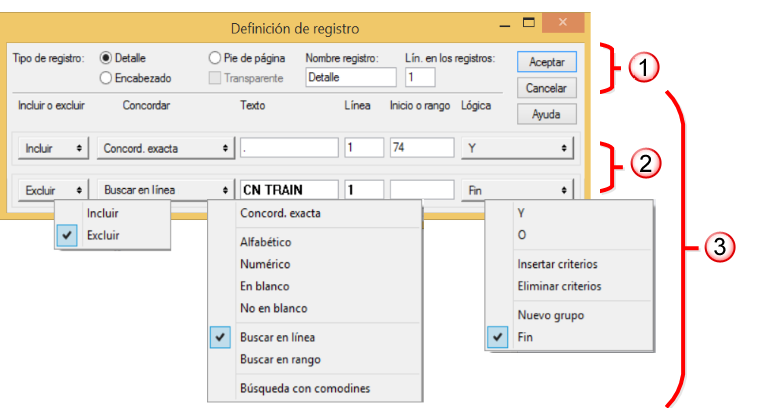The height and width of the screenshot is (419, 778).
Task: Select the Encabezado radio button
Action: click(107, 77)
